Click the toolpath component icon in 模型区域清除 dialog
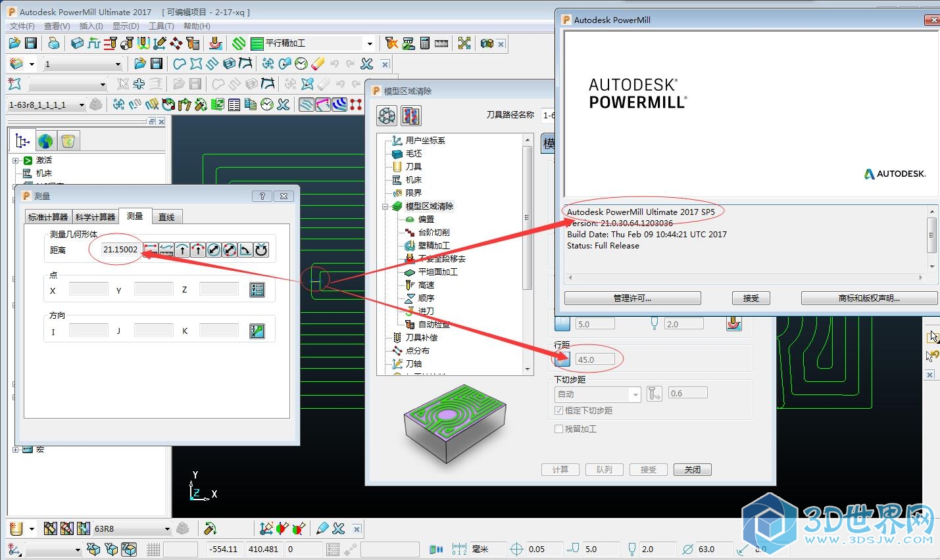 pos(387,116)
